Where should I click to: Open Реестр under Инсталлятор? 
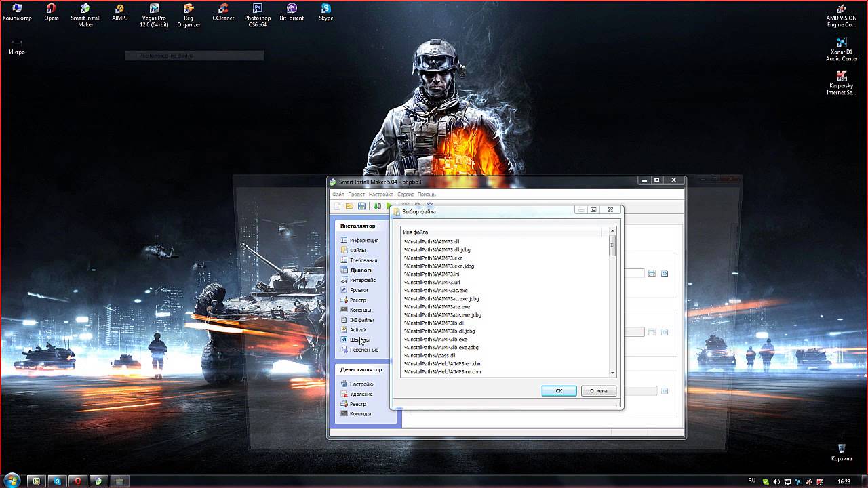(353, 300)
